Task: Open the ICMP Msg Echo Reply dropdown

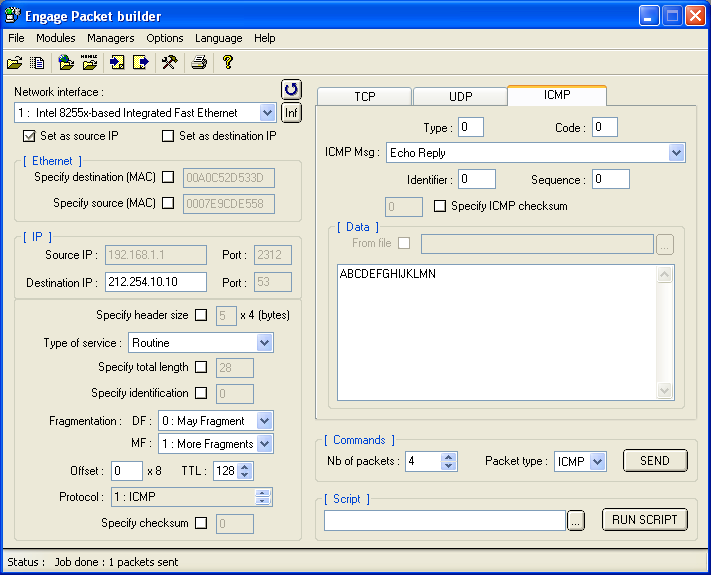Action: [x=676, y=152]
